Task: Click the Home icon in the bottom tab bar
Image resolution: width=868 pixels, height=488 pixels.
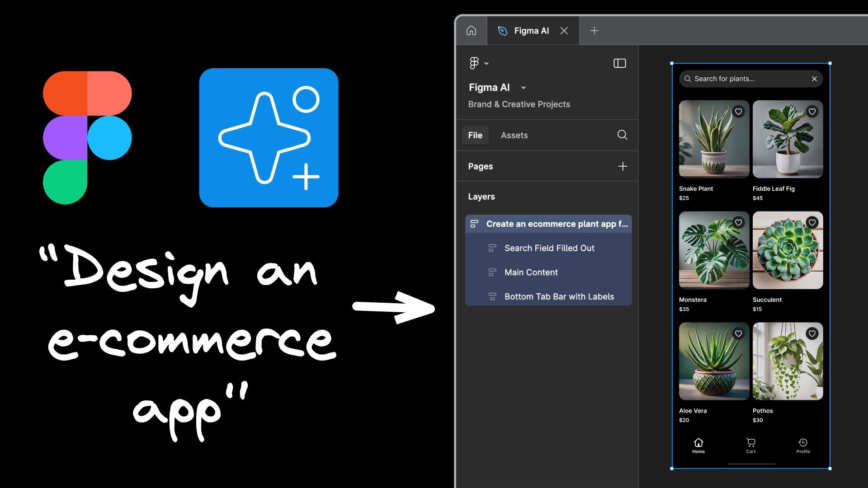Action: 698,443
